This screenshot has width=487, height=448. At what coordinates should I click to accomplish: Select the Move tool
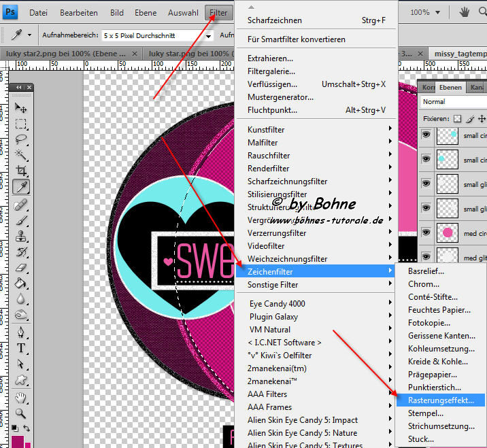coord(21,108)
